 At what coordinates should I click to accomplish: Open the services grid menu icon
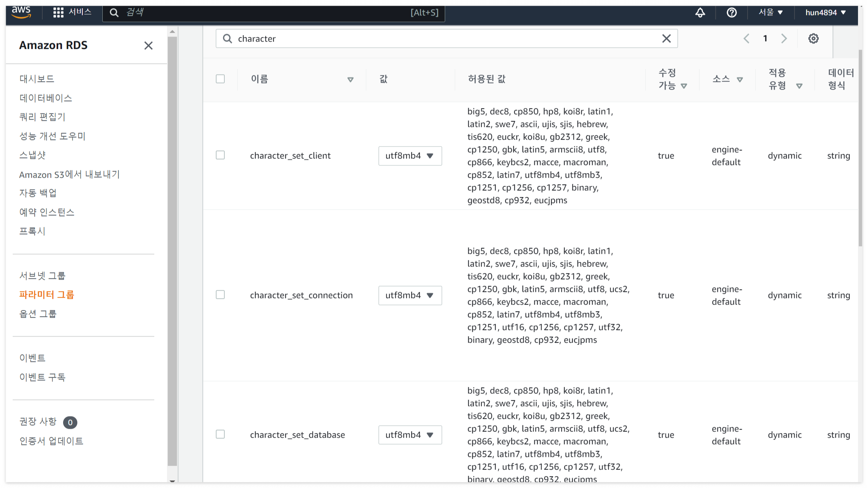[58, 13]
